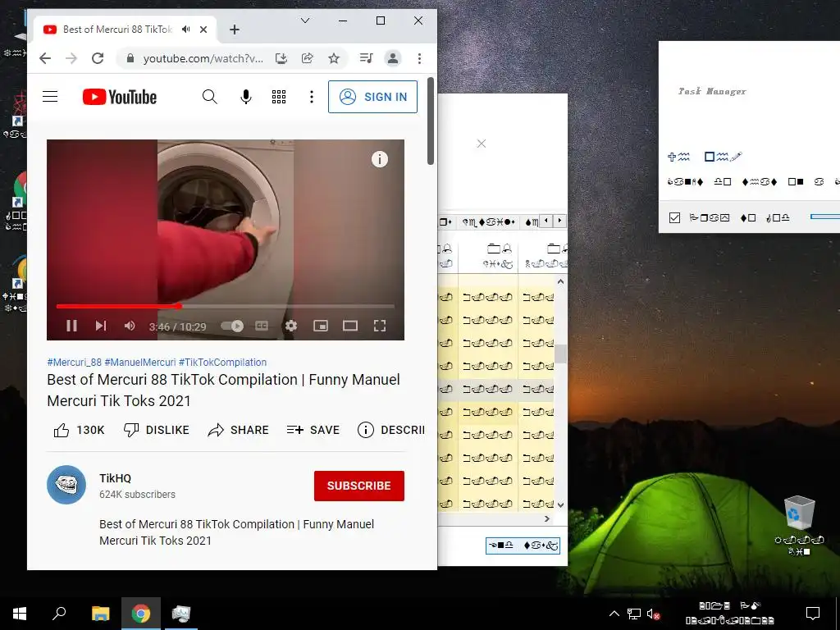Bookmark this page with star icon
840x630 pixels.
click(x=334, y=58)
